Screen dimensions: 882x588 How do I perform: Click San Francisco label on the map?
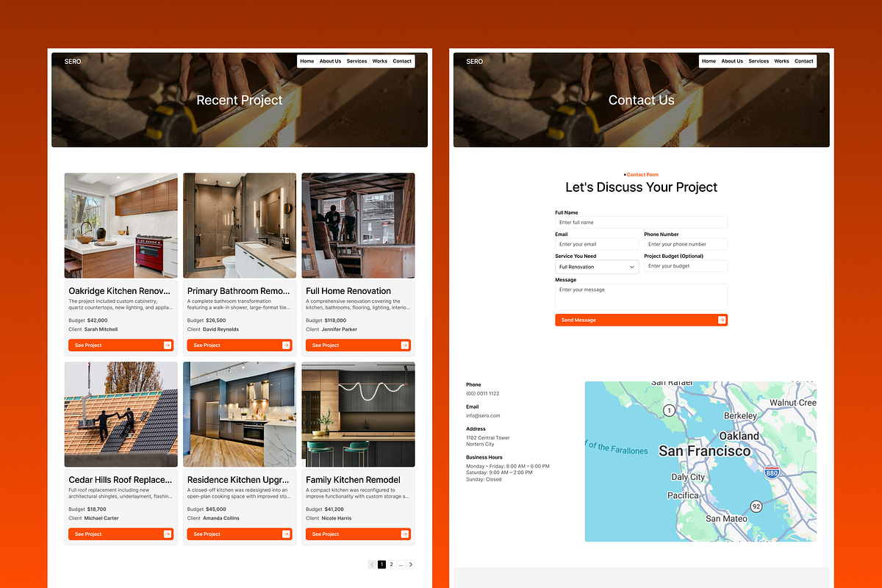704,451
